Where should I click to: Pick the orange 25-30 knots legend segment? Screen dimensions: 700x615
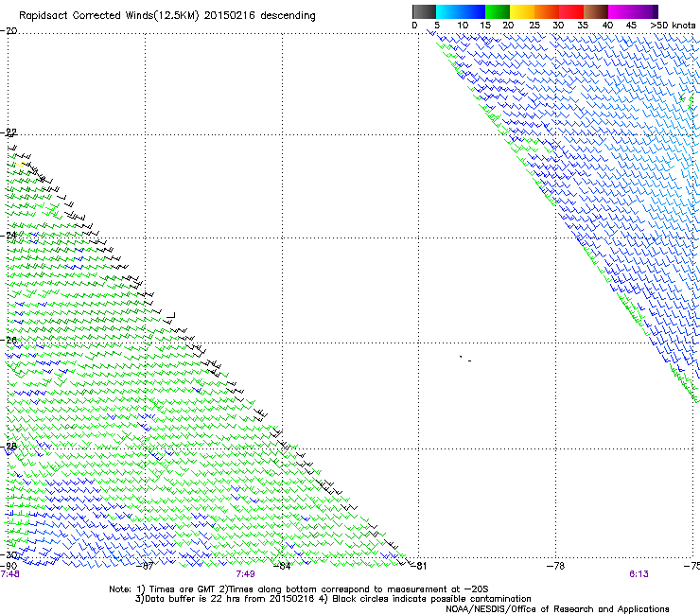pos(547,11)
